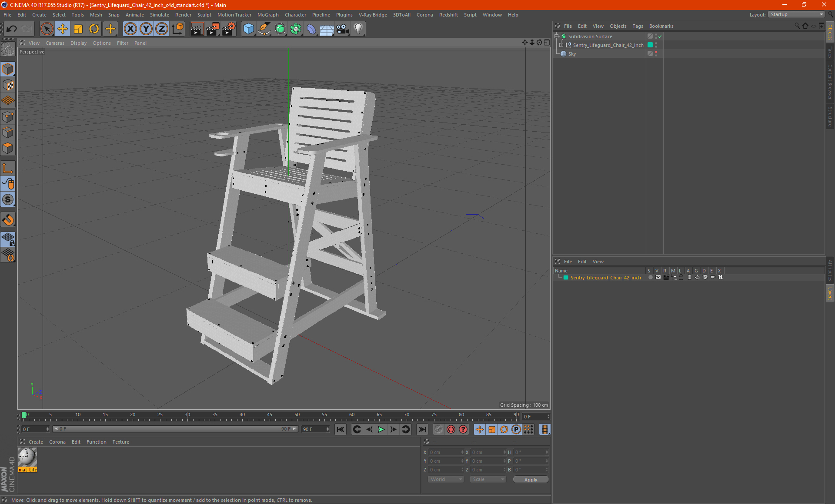Render the active view
835x504 pixels.
tap(197, 29)
